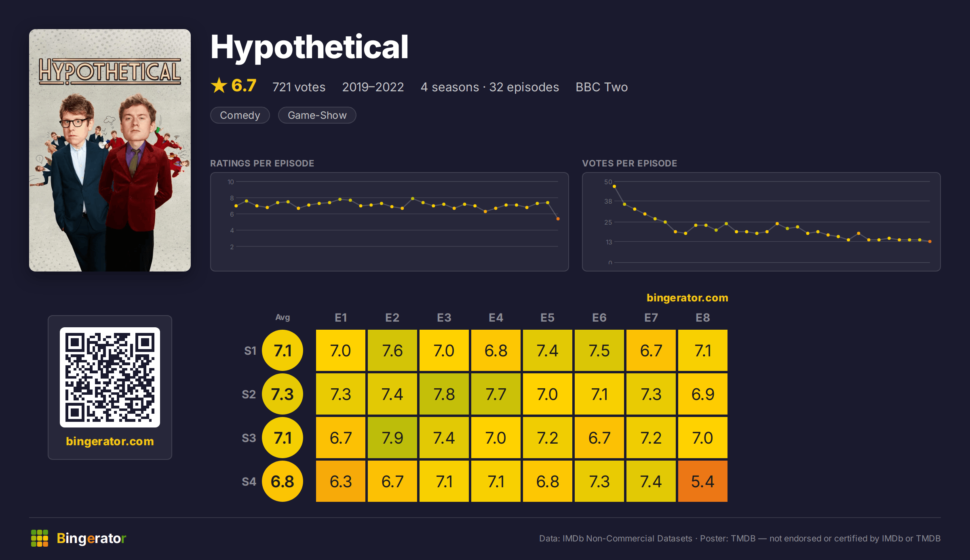Image resolution: width=970 pixels, height=560 pixels.
Task: Click the Bingerator grid logo icon
Action: [40, 538]
